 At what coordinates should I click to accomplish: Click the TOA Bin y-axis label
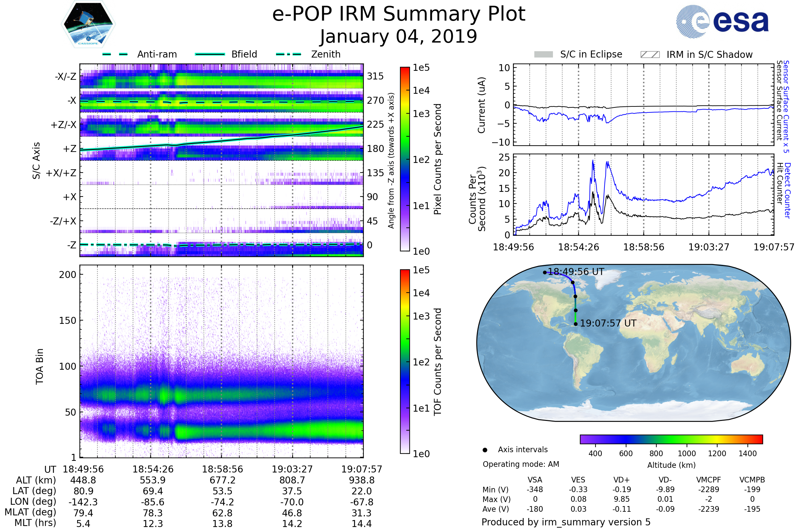coord(40,366)
